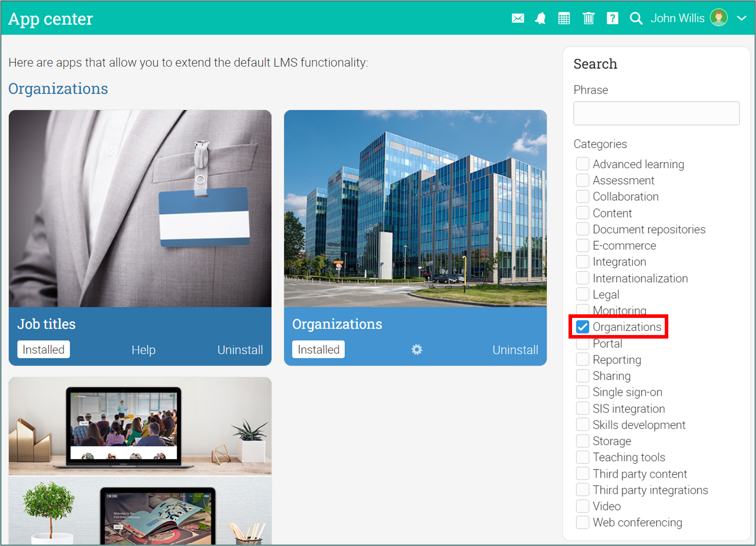The width and height of the screenshot is (756, 546).
Task: Open the messages envelope icon
Action: (x=518, y=18)
